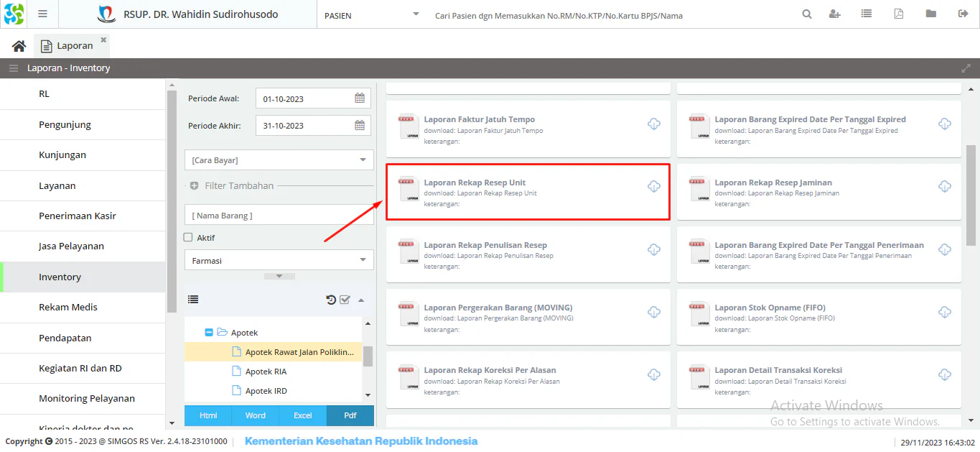Open the list icon in top header
This screenshot has width=980, height=452.
click(x=867, y=14)
